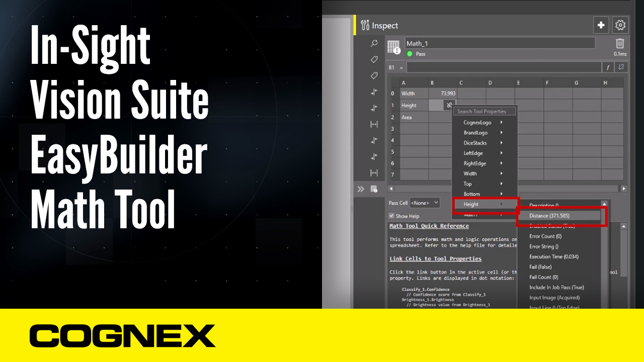Image resolution: width=644 pixels, height=362 pixels.
Task: Click column header E
Action: tap(529, 83)
